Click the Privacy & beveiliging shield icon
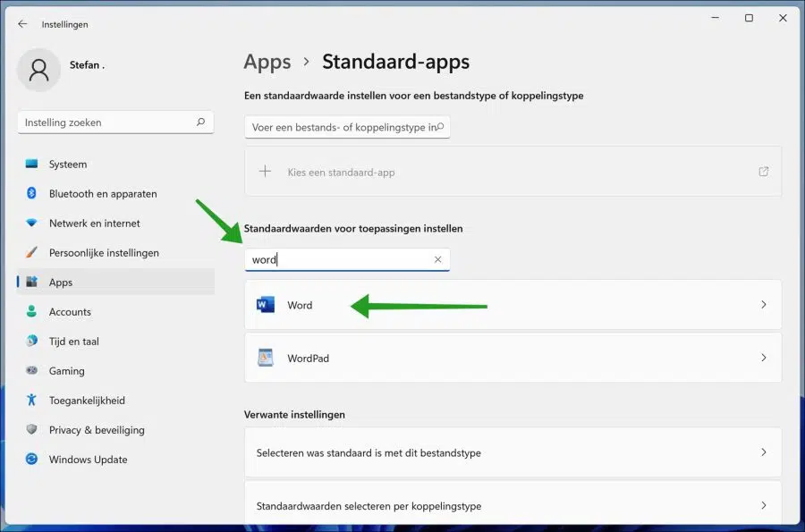 31,429
